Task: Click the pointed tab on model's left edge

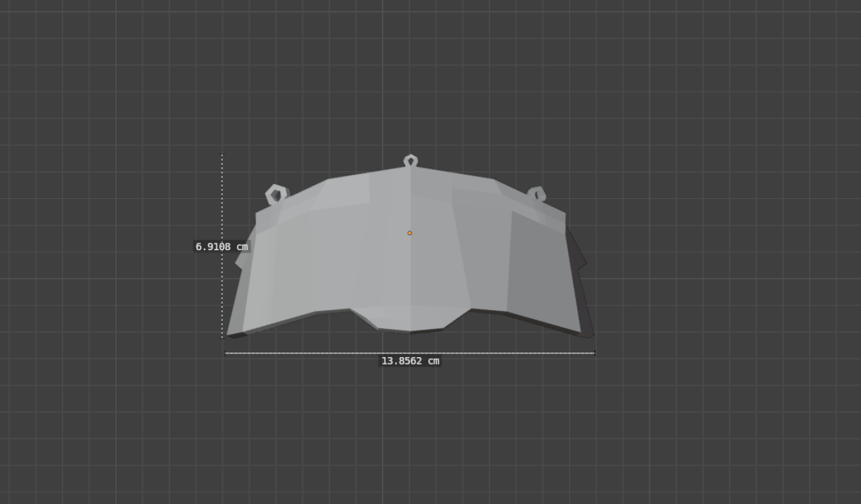Action: coord(238,263)
